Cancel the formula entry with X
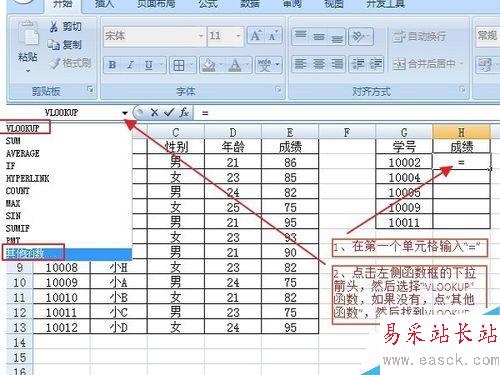Screen dimensions: 500x375 point(154,113)
